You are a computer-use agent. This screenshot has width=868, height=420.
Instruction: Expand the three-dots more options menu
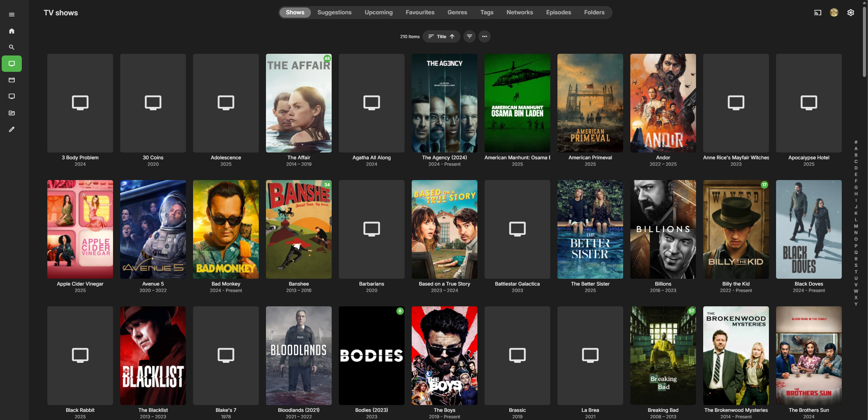click(484, 36)
